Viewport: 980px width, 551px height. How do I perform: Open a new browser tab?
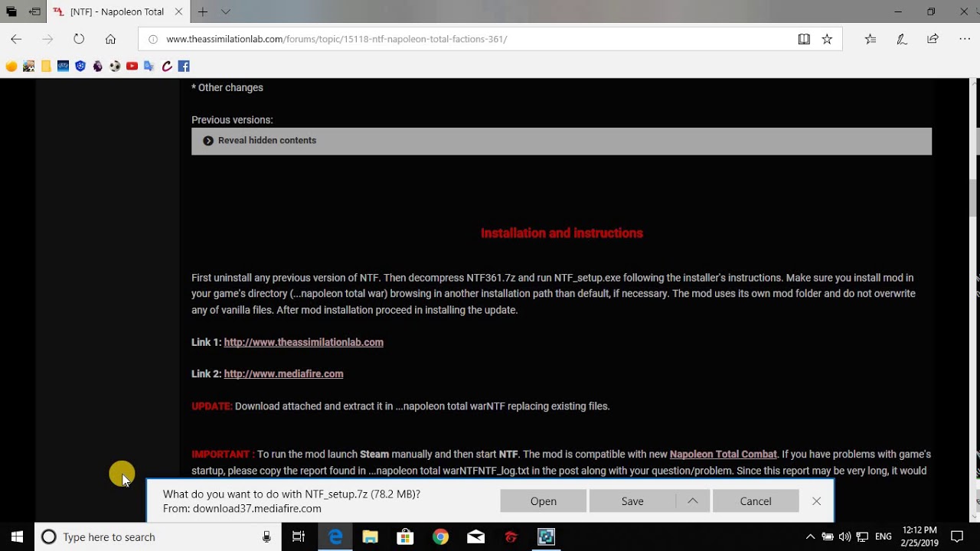click(203, 11)
